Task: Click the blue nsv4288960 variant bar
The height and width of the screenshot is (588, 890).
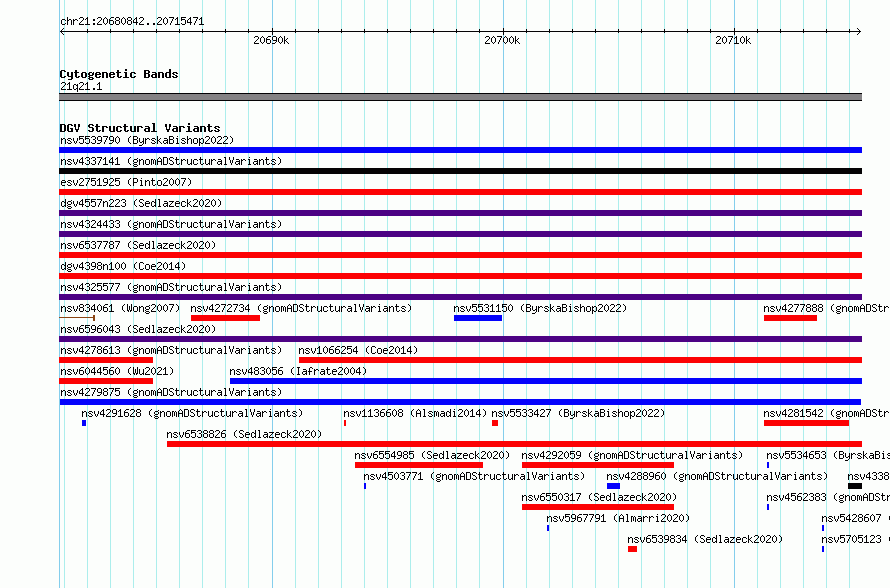Action: pos(614,486)
